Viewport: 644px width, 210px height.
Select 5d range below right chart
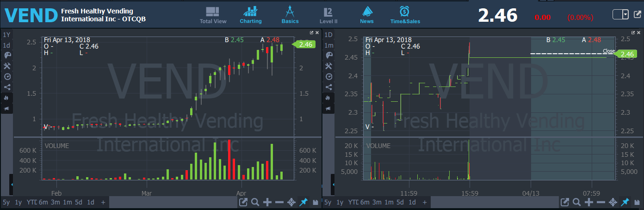coord(401,202)
